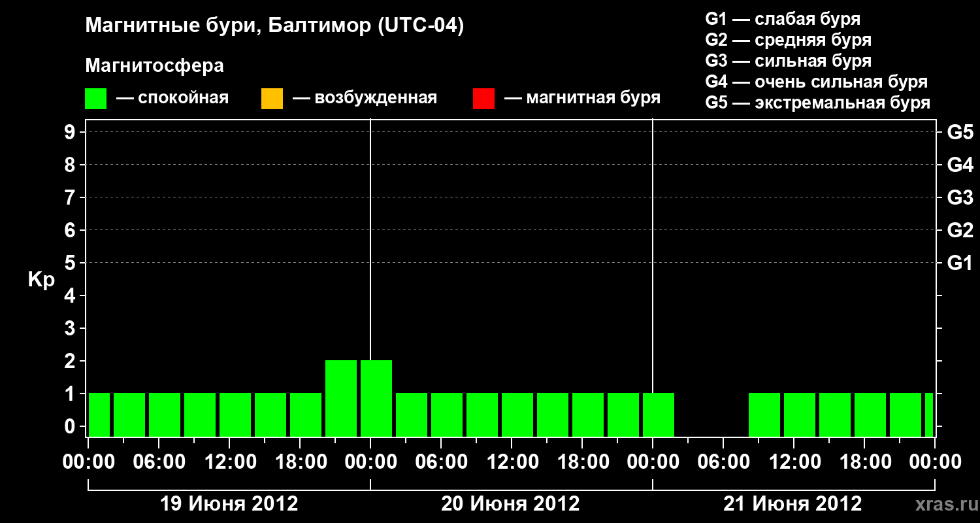Click the chart title 'Магнитные бури, Балтимор (UTC-04)'
This screenshot has width=980, height=523.
(x=274, y=26)
